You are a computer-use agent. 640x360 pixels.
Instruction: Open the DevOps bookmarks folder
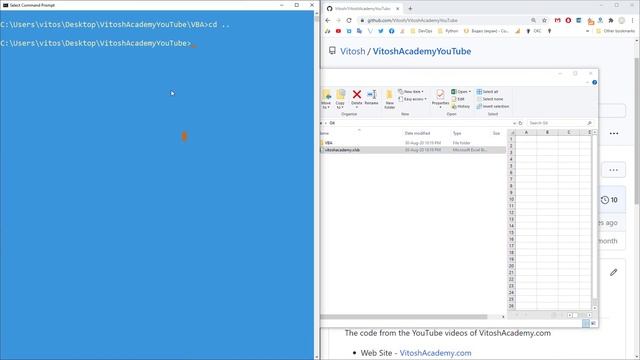click(x=421, y=31)
